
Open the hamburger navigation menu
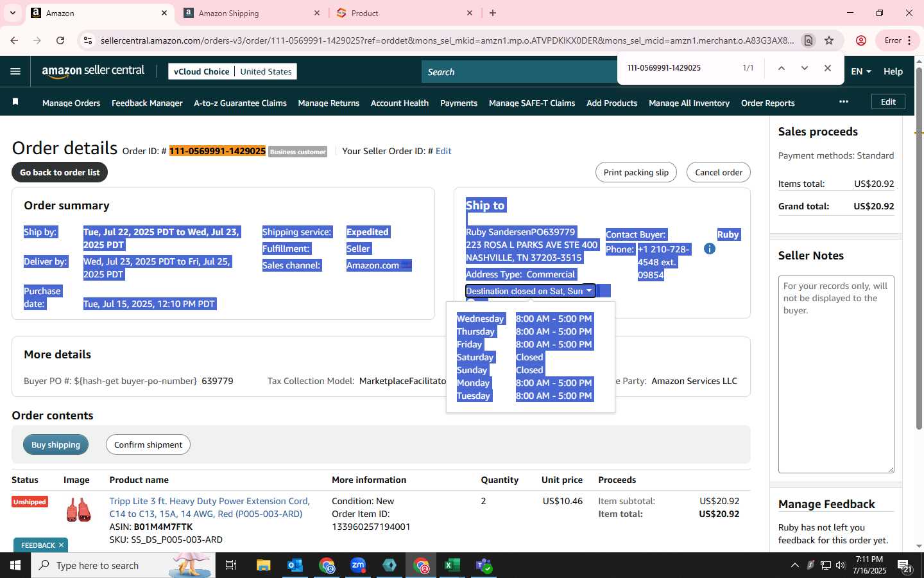click(x=15, y=71)
